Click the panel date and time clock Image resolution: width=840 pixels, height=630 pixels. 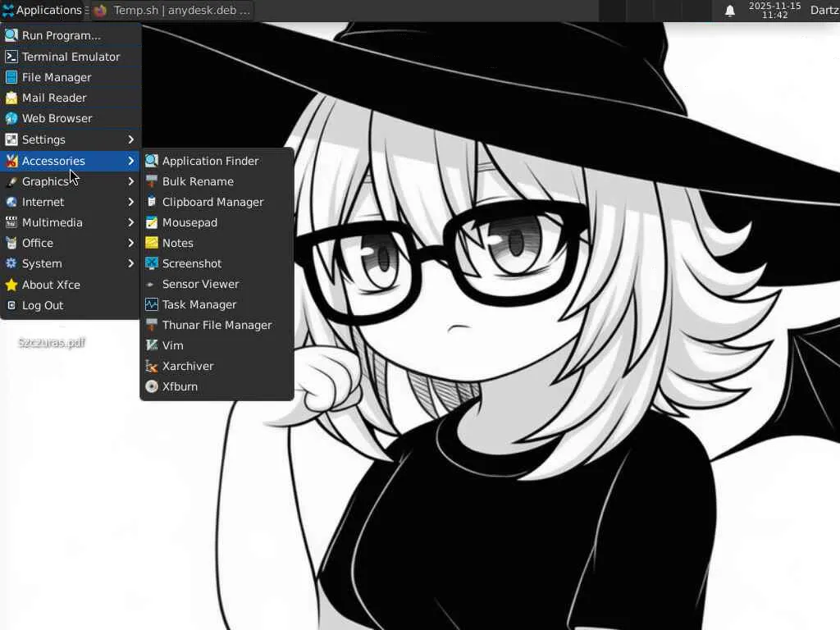(774, 10)
